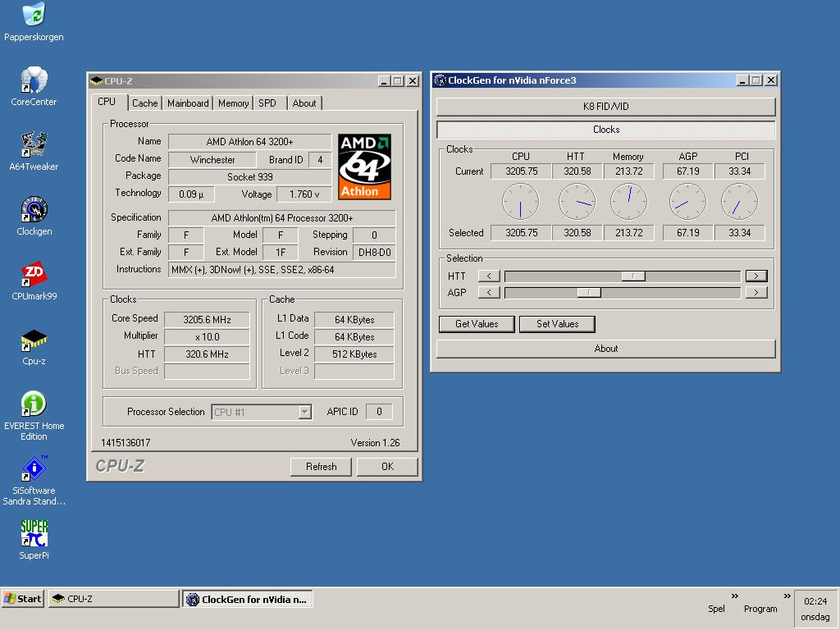Click the Voltage field 1.760 v
The width and height of the screenshot is (840, 630).
304,194
